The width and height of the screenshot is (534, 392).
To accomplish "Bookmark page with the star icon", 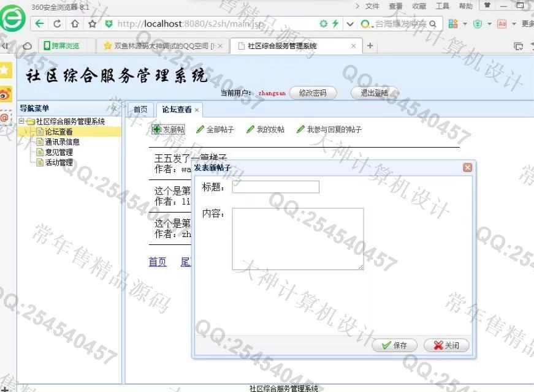I will pyautogui.click(x=93, y=23).
